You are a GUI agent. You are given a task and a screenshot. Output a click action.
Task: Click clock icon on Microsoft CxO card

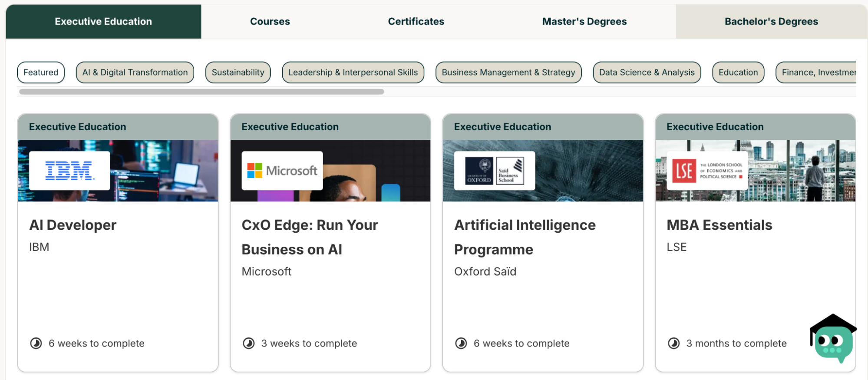pyautogui.click(x=249, y=344)
